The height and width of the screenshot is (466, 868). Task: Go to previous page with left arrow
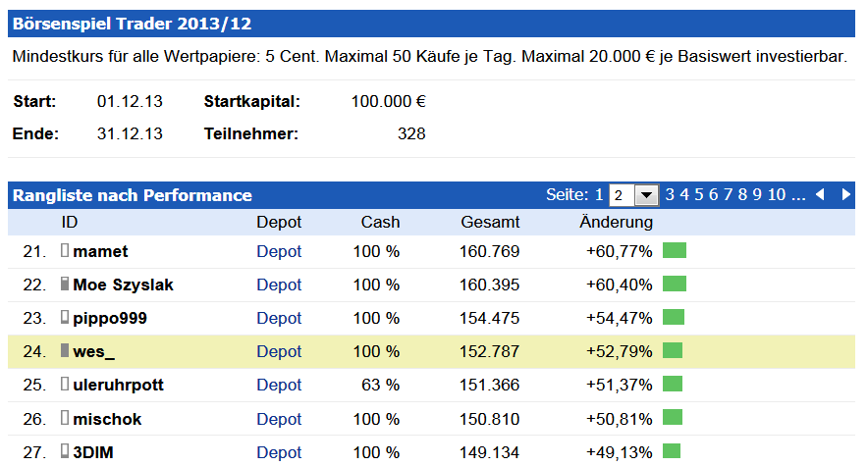coord(821,195)
